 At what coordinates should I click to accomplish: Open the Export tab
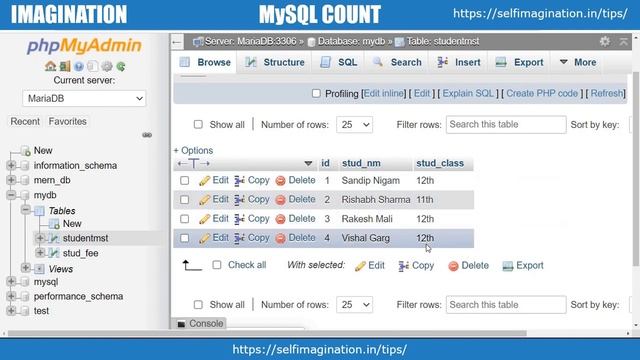pyautogui.click(x=519, y=62)
